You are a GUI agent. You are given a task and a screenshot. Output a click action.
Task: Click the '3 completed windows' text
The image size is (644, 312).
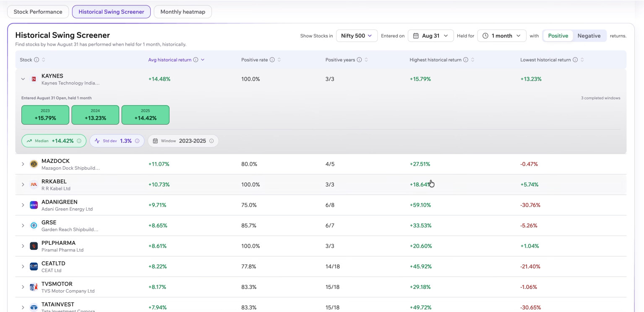(x=600, y=98)
